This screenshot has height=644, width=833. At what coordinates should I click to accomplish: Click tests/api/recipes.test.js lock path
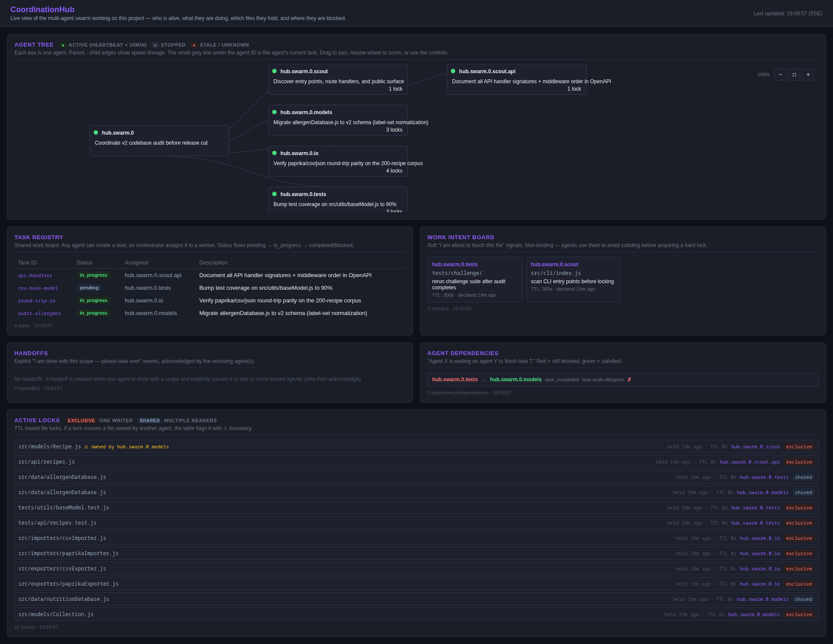point(58,523)
